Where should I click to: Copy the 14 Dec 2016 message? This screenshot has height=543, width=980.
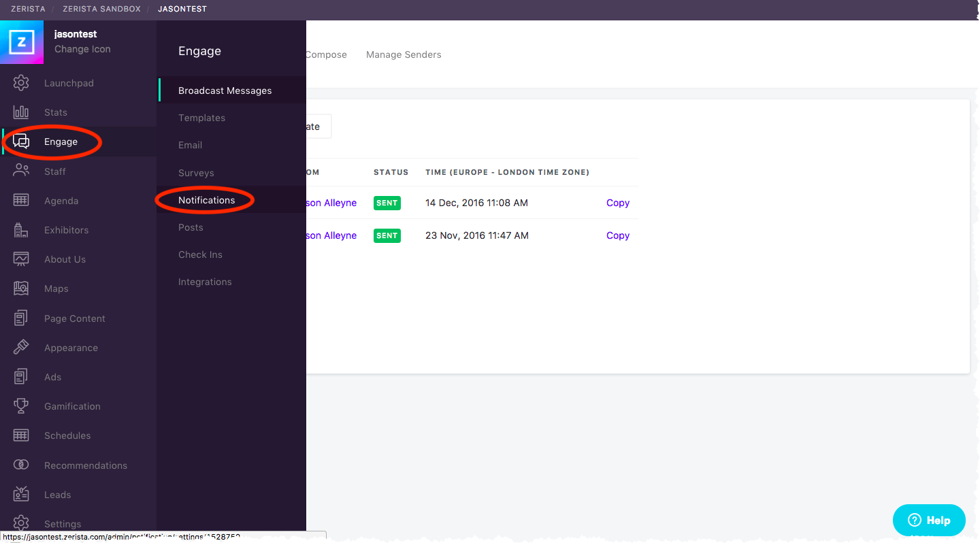click(618, 203)
